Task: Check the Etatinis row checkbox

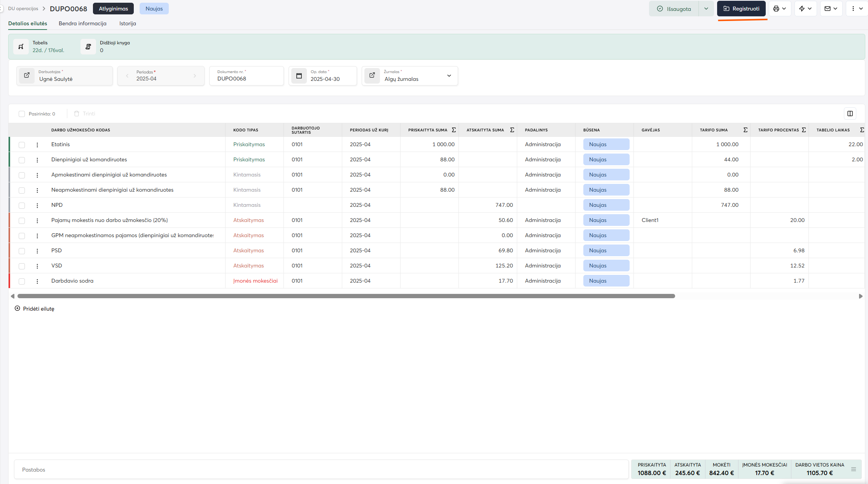Action: (x=22, y=145)
